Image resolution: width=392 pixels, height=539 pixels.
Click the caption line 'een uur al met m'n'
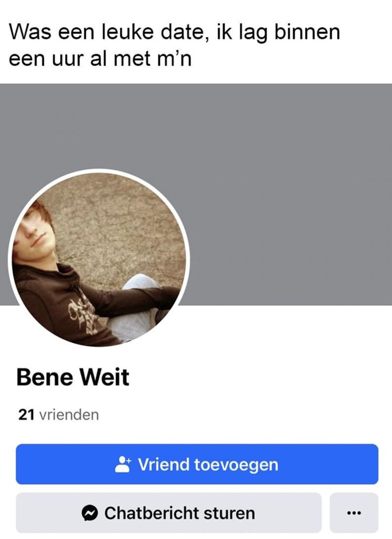99,59
